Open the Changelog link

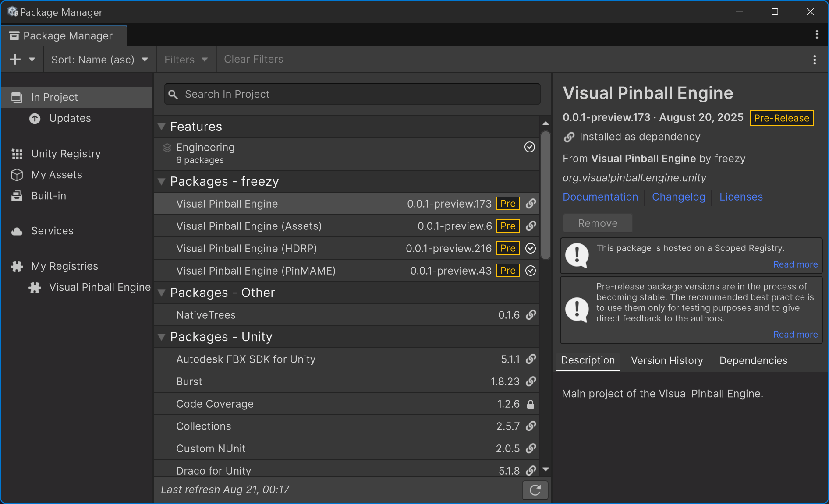pos(678,197)
